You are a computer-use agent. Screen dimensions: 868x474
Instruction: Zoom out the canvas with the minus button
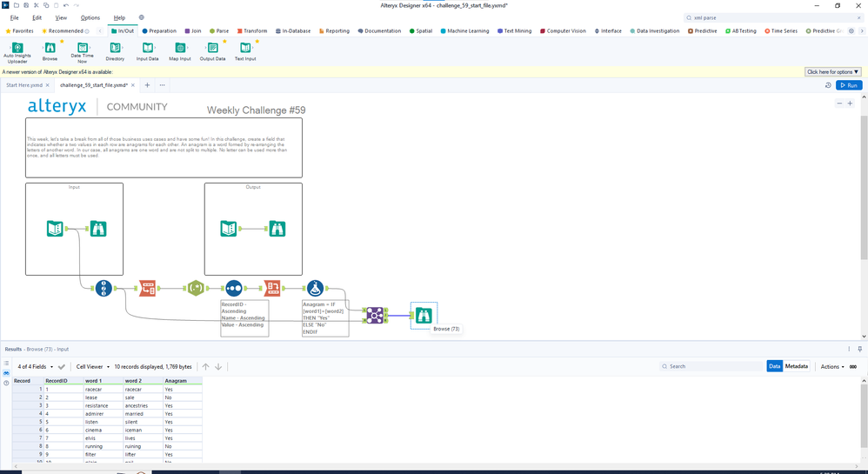coord(839,103)
